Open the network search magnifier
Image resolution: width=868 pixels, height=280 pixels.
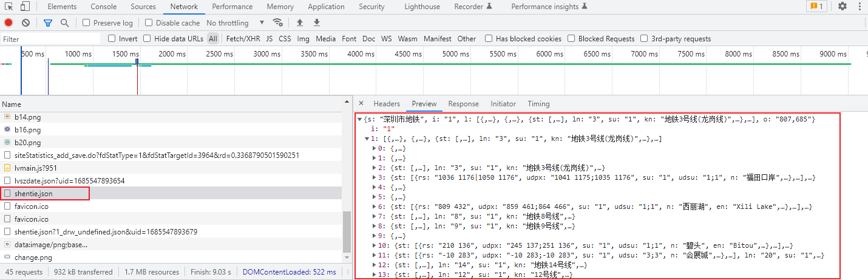tap(64, 22)
